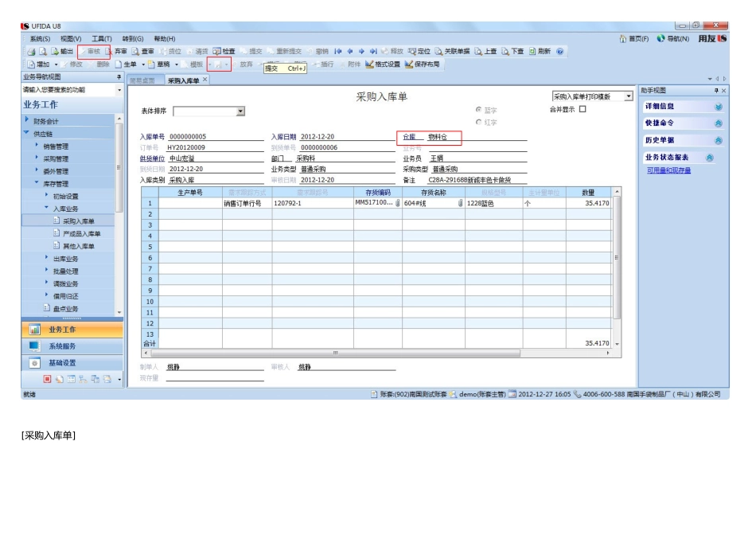Click the 增加 add document button
The width and height of the screenshot is (756, 535).
coord(38,64)
